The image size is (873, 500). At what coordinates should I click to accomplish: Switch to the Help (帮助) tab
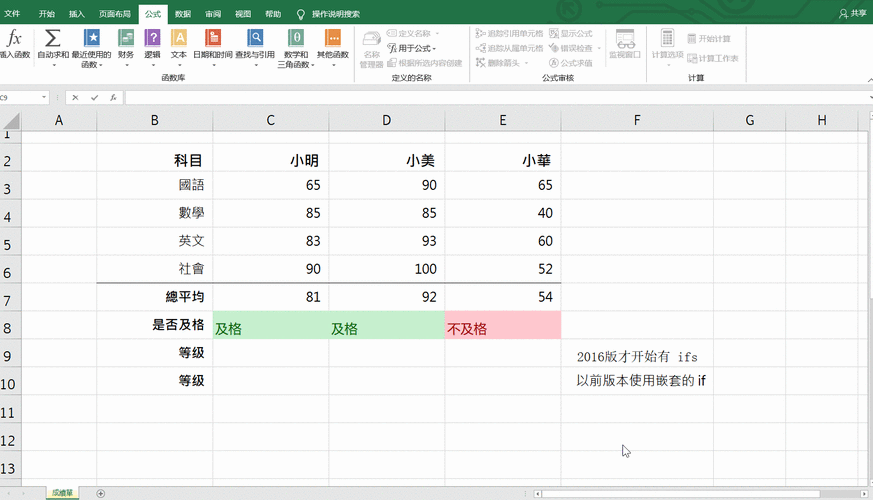[273, 14]
